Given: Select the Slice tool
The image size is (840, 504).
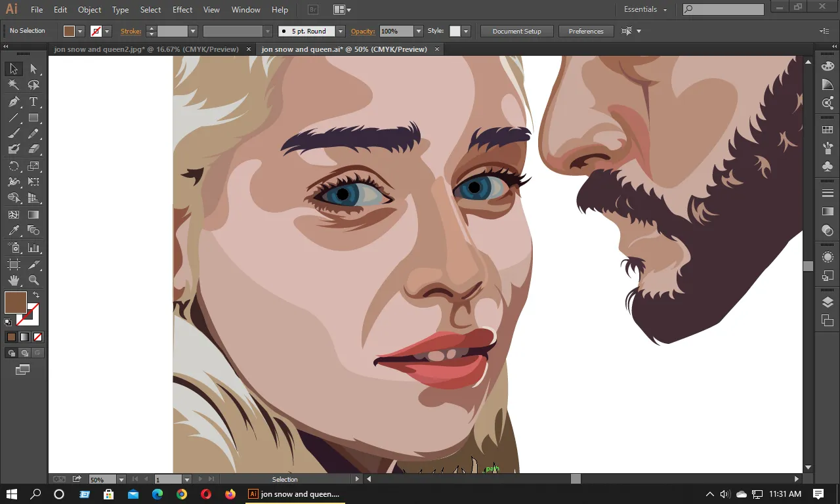Looking at the screenshot, I should (x=33, y=264).
